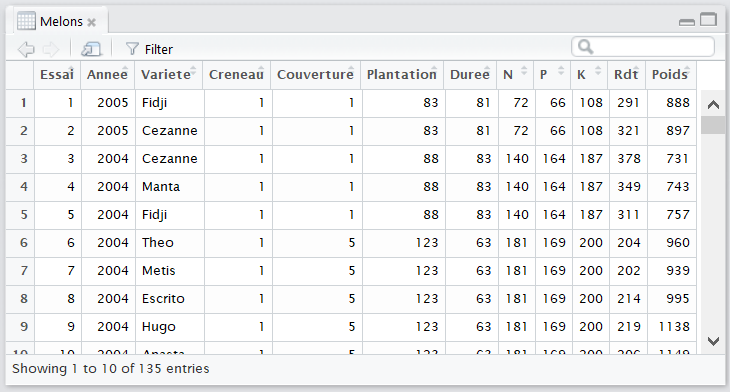Close the Melons tab
The height and width of the screenshot is (392, 730).
click(92, 22)
